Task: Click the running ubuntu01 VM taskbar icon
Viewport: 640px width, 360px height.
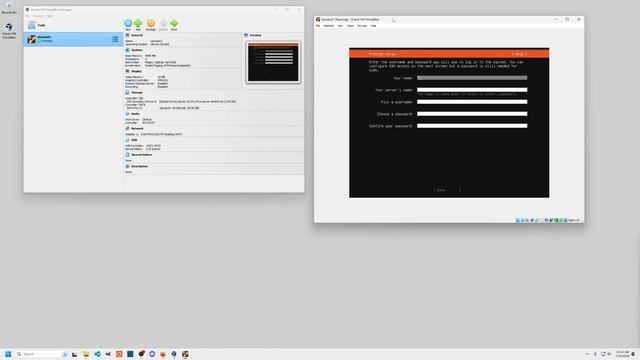Action: pyautogui.click(x=185, y=354)
